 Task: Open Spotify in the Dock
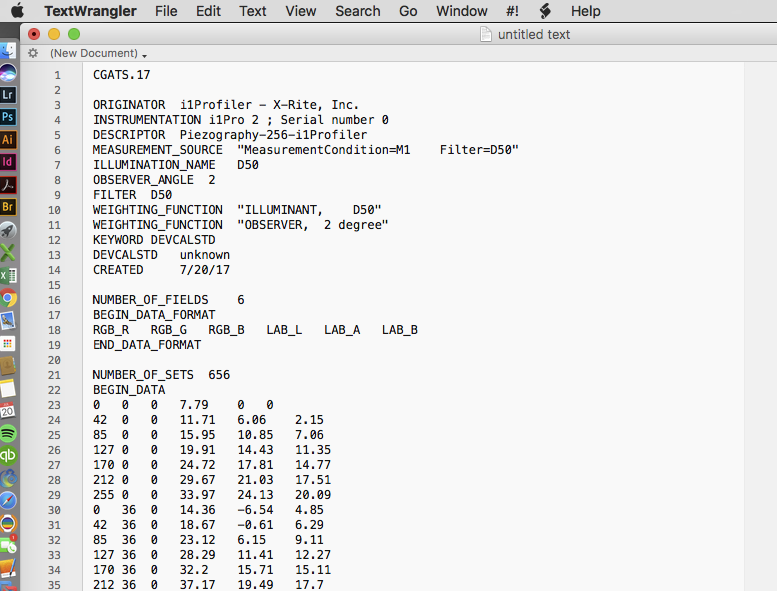8,433
